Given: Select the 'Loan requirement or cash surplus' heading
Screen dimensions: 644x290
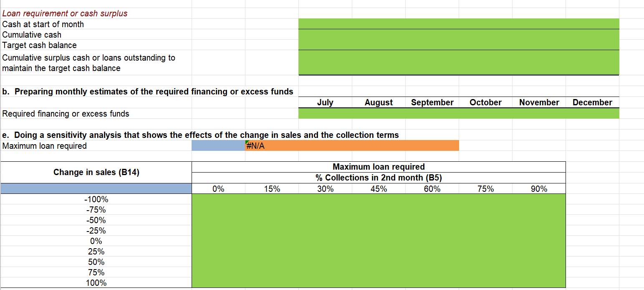Looking at the screenshot, I should [65, 13].
